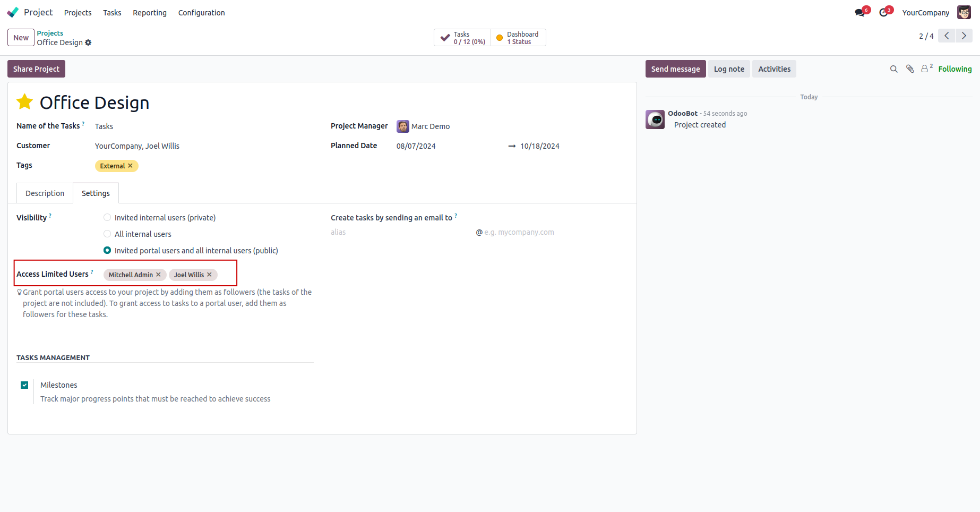This screenshot has width=980, height=512.
Task: Open the activities clock icon
Action: tap(883, 13)
